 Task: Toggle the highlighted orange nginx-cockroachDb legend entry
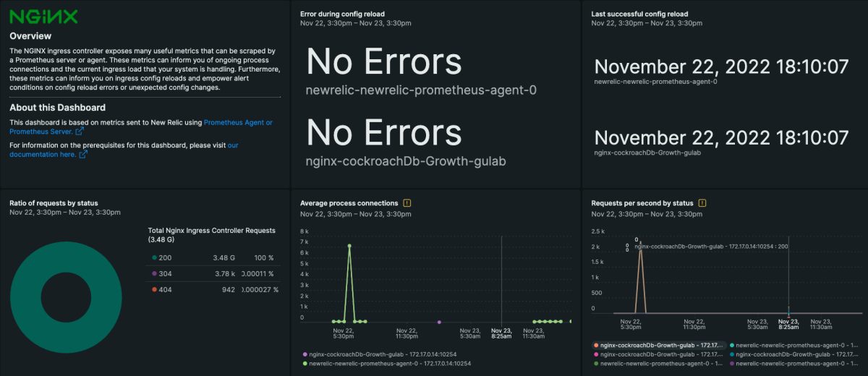coord(658,346)
